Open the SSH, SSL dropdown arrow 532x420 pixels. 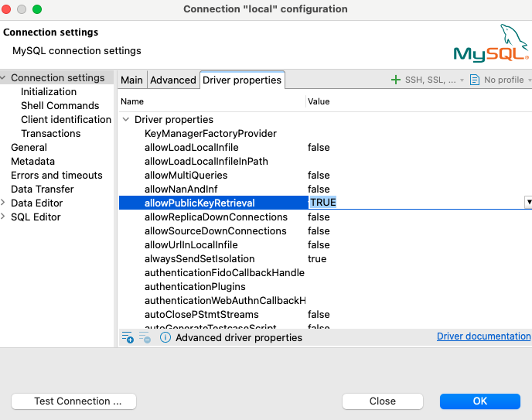462,80
